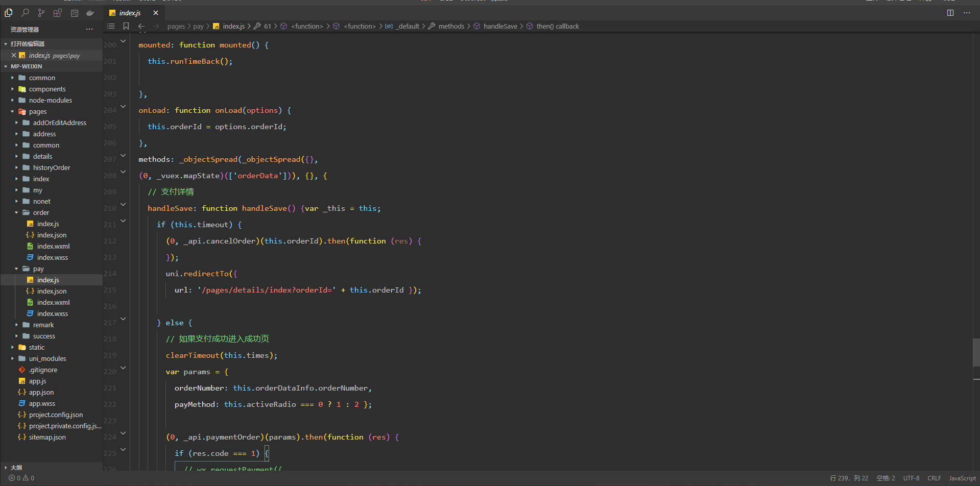The height and width of the screenshot is (486, 980).
Task: Click 'pages' in the breadcrumb
Action: point(176,26)
